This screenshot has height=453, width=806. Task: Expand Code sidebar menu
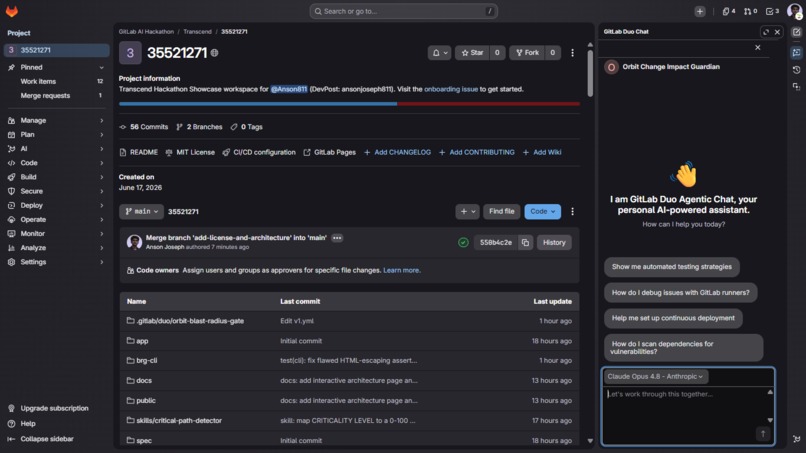[x=56, y=163]
